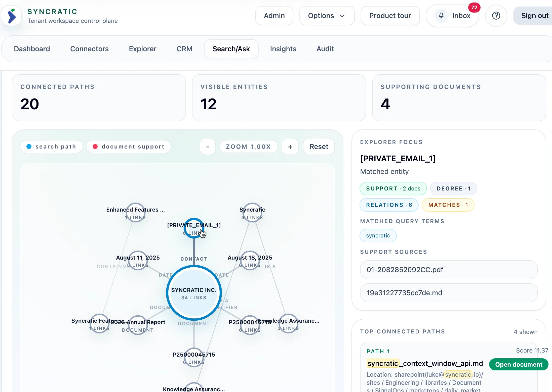Click the RELATIONS · 6 badge
Screen dimensions: 552x392
389,205
